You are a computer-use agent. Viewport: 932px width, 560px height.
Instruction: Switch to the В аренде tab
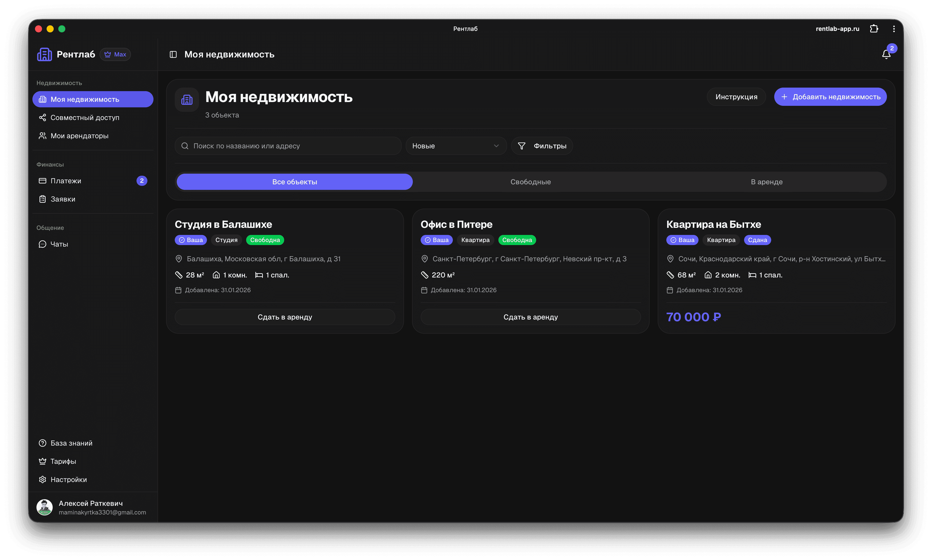[766, 182]
